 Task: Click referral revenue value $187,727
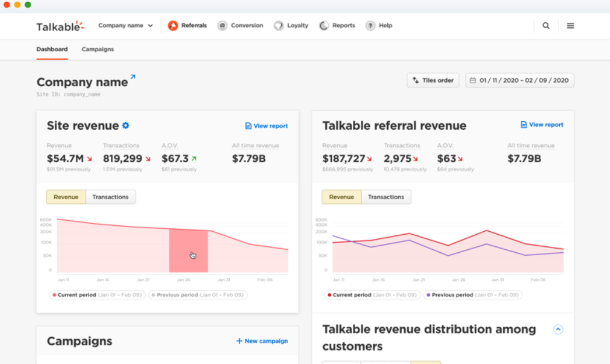tap(343, 158)
